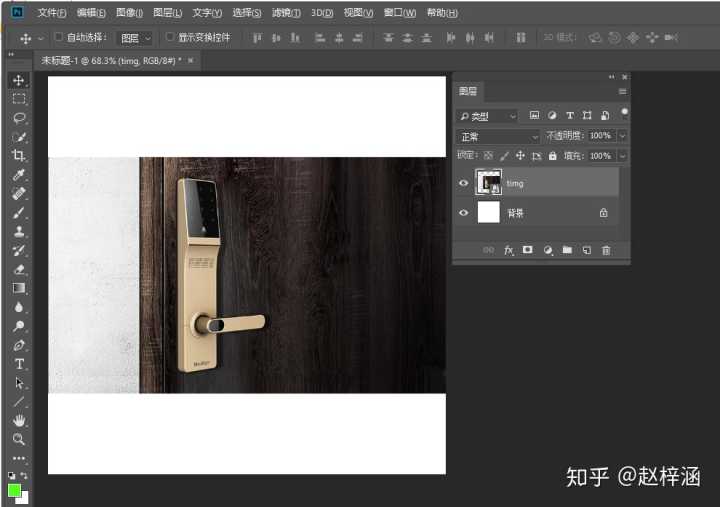720x507 pixels.
Task: Click the delete layer trash icon
Action: pos(605,250)
